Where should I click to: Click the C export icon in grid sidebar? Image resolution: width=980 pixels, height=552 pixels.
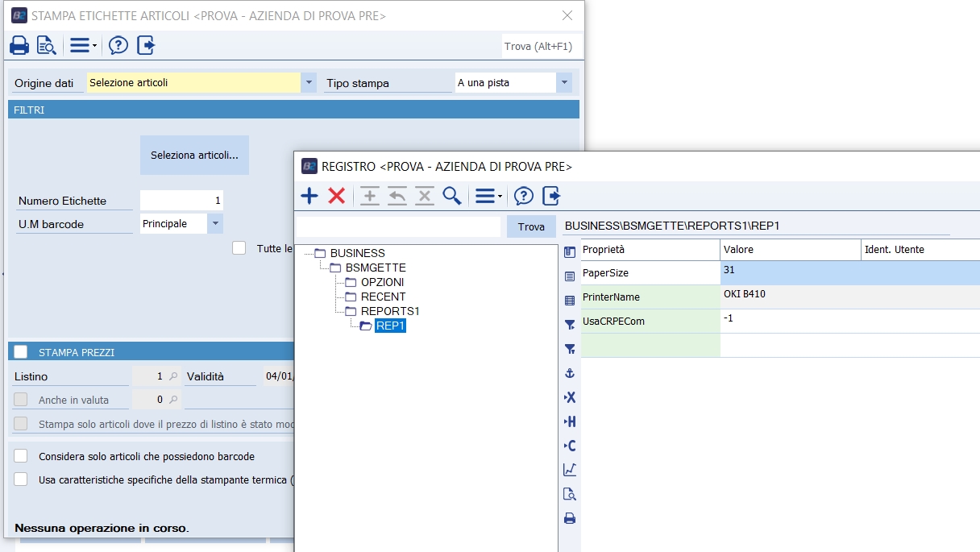pyautogui.click(x=570, y=446)
